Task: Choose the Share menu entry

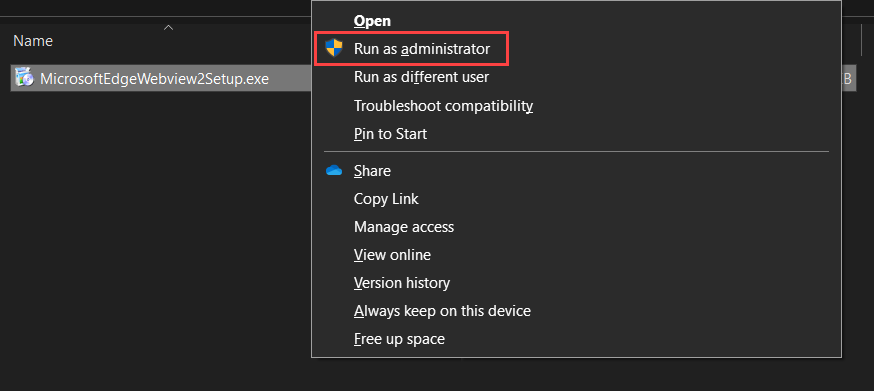Action: coord(372,171)
